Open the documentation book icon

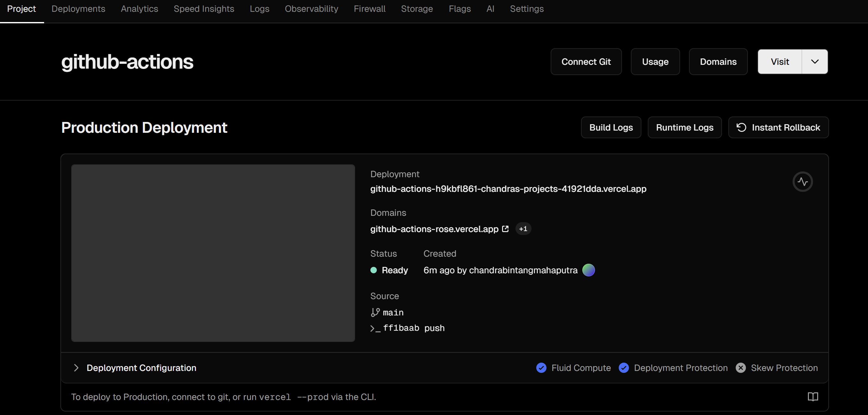[x=813, y=397]
